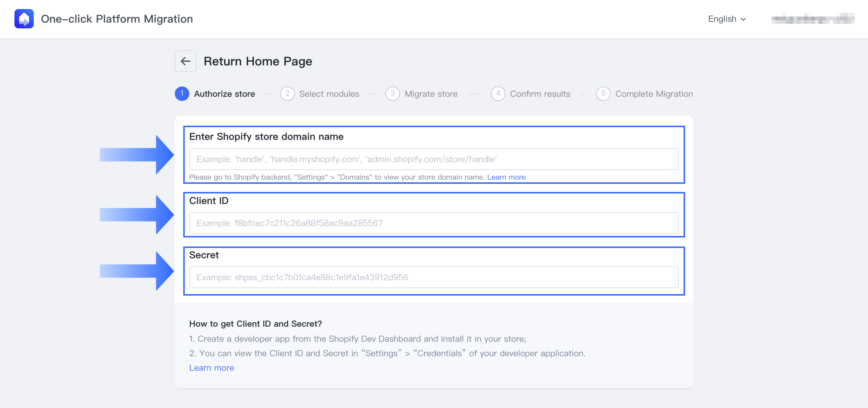Focus the Shopify store domain name field

(x=434, y=159)
